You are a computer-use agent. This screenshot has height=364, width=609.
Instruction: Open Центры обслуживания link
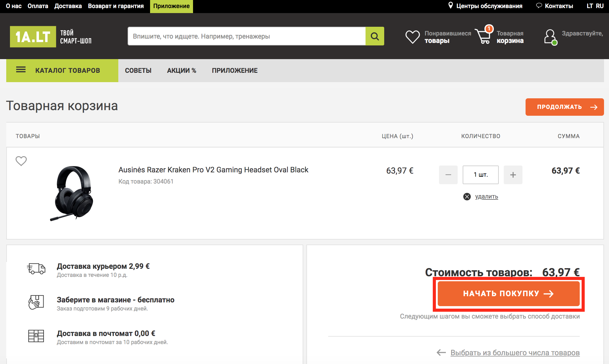[x=489, y=6]
